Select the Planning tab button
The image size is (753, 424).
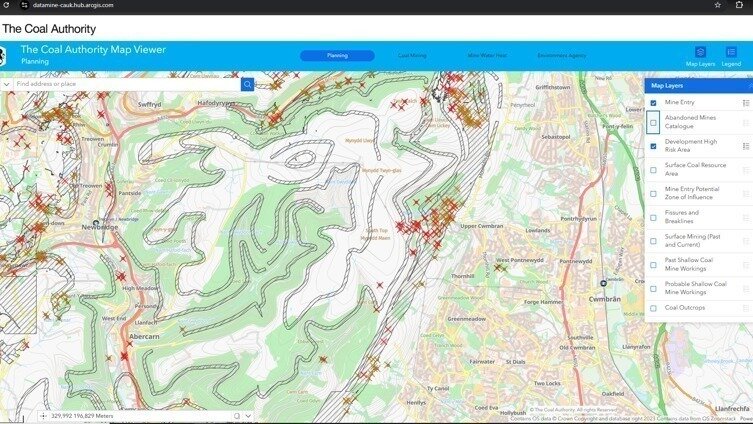[x=337, y=56]
